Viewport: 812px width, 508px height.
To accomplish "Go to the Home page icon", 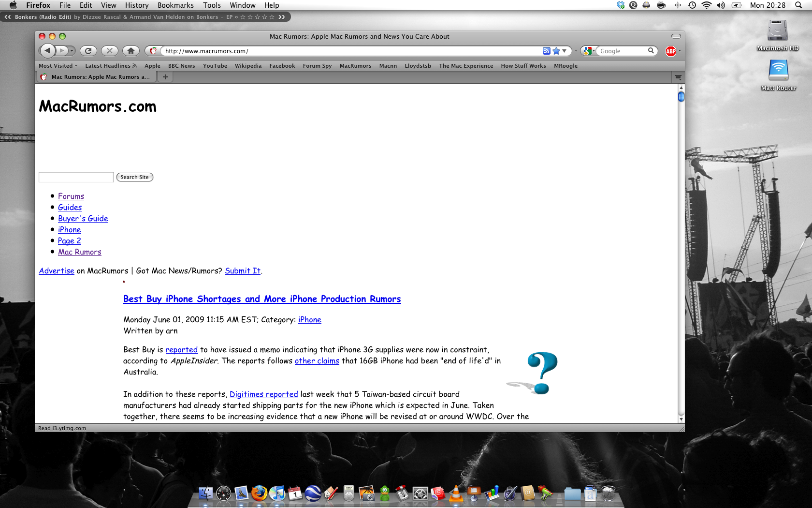I will click(131, 51).
